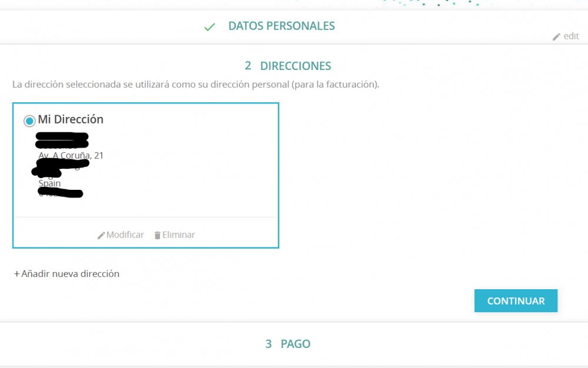This screenshot has width=588, height=368.
Task: Click the address line 'Av. A Coruña, 21'
Action: (71, 155)
